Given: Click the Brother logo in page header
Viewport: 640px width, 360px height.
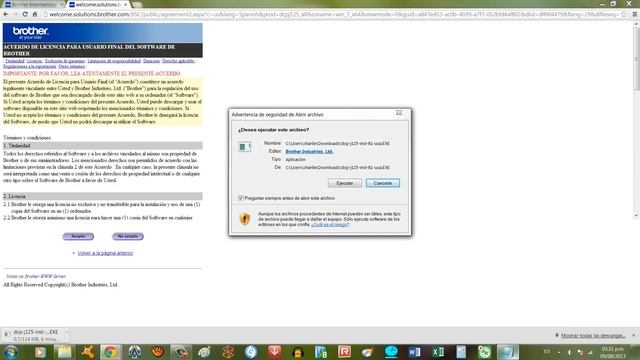Looking at the screenshot, I should point(30,32).
